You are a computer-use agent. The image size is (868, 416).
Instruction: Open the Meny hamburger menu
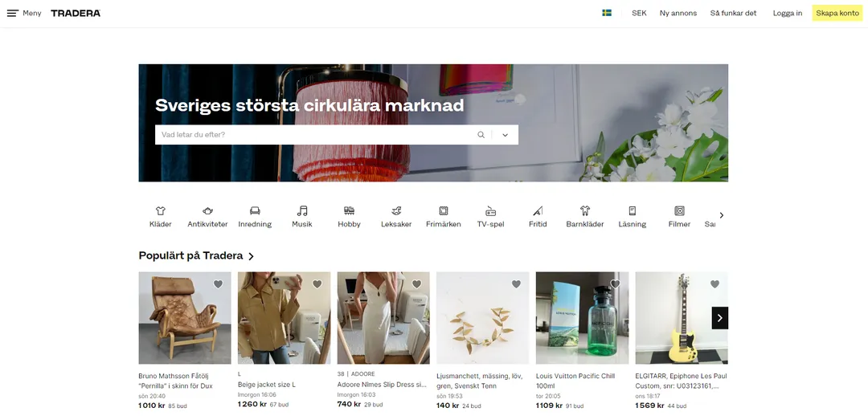(x=24, y=14)
